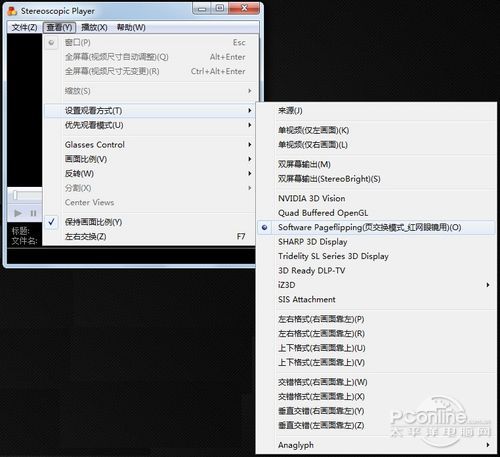Select Quad Buffered OpenGL output
The image size is (500, 457).
pyautogui.click(x=376, y=213)
